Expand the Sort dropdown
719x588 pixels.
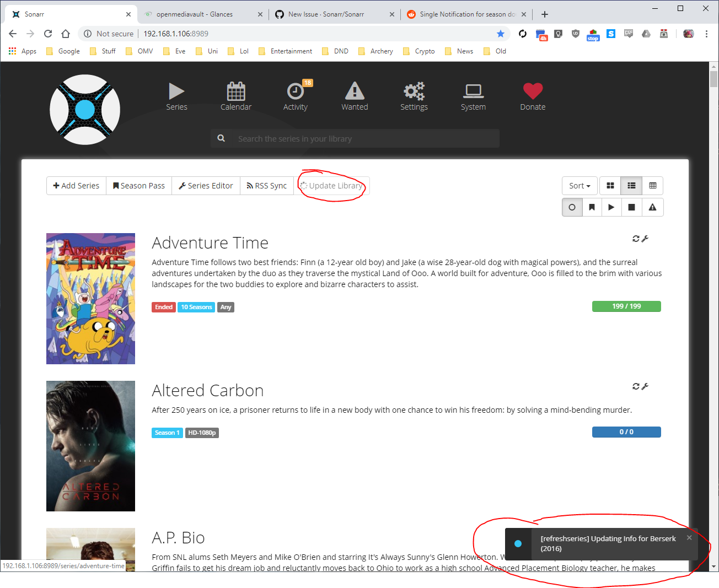[x=580, y=186]
